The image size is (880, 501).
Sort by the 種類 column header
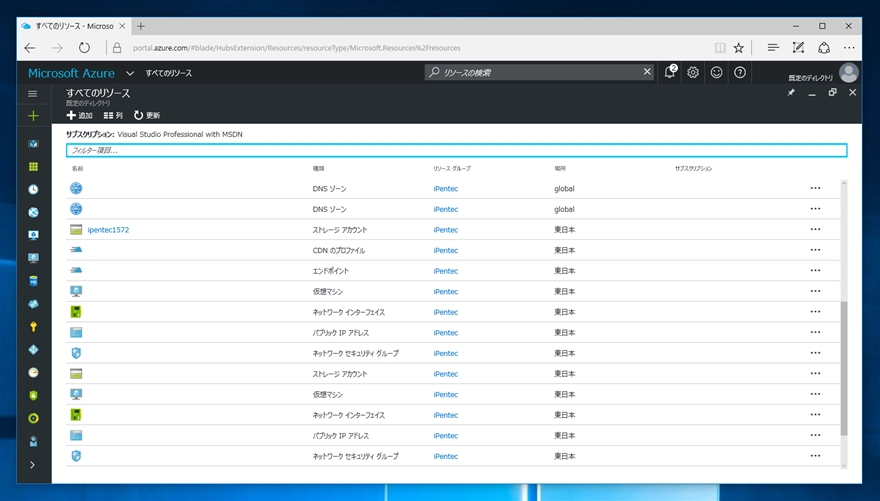pos(318,168)
